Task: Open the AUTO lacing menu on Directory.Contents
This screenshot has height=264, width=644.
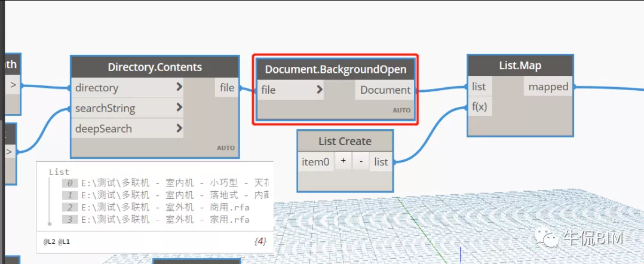Action: (226, 148)
